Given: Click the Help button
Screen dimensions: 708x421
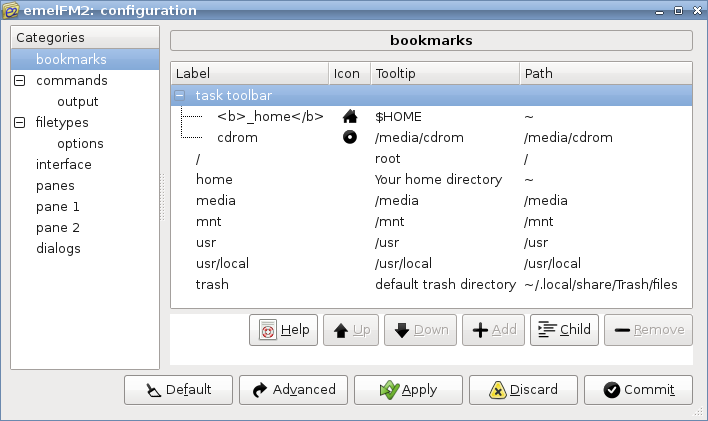Looking at the screenshot, I should (x=284, y=330).
